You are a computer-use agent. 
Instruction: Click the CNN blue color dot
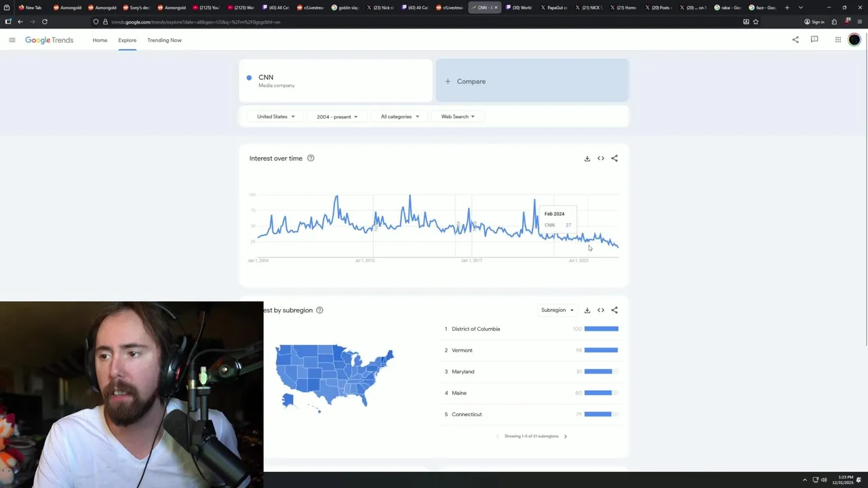(250, 77)
